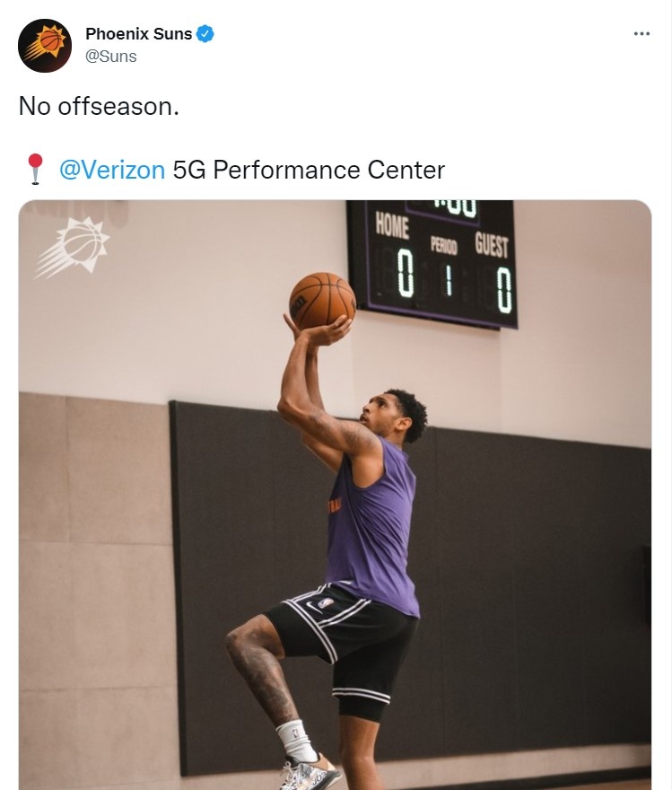Open the @Suns handle link
Image resolution: width=672 pixels, height=790 pixels.
(x=110, y=57)
